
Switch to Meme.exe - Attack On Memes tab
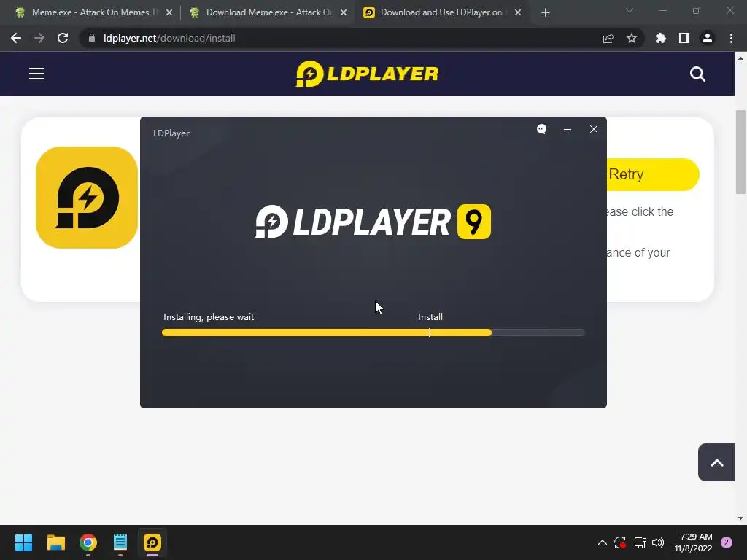90,12
